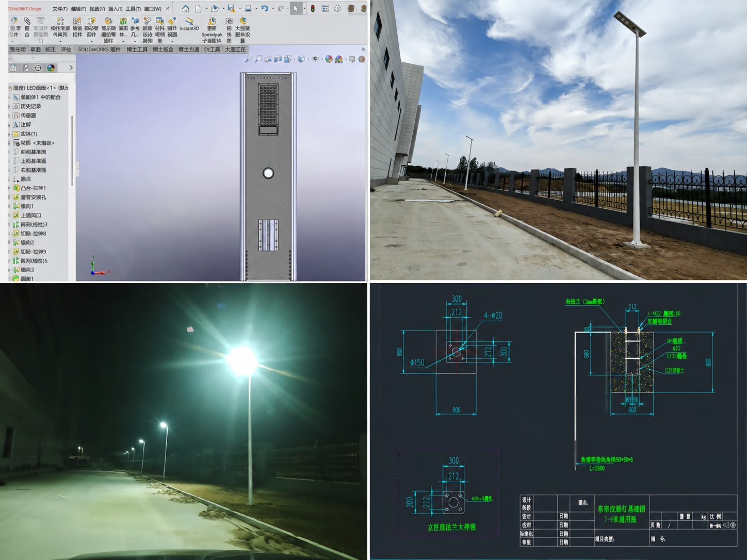Open dropdown arrow beside Open folder icon
This screenshot has height=560, width=747.
click(x=223, y=9)
